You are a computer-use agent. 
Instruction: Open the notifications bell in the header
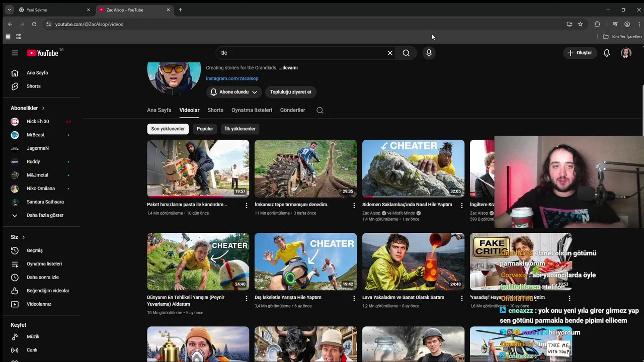[x=607, y=53]
